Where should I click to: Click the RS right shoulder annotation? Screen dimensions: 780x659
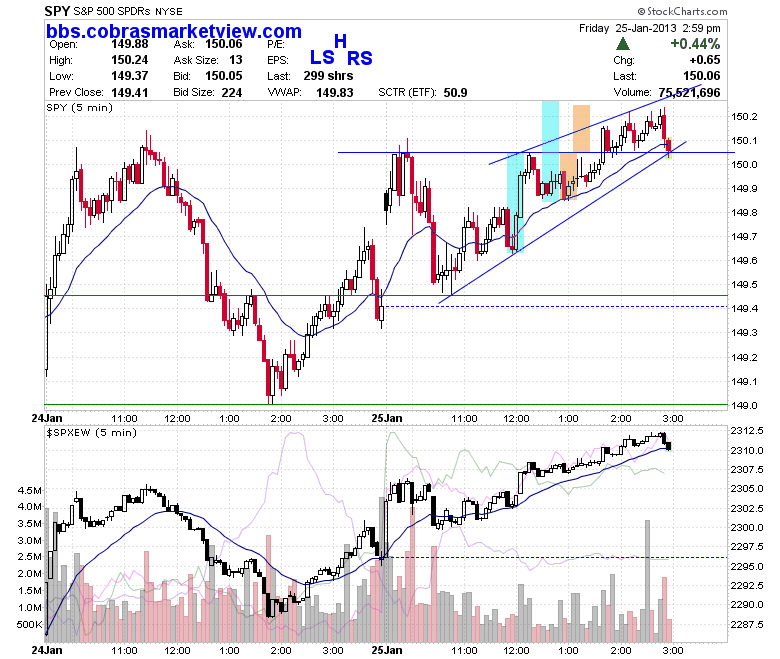[x=360, y=59]
